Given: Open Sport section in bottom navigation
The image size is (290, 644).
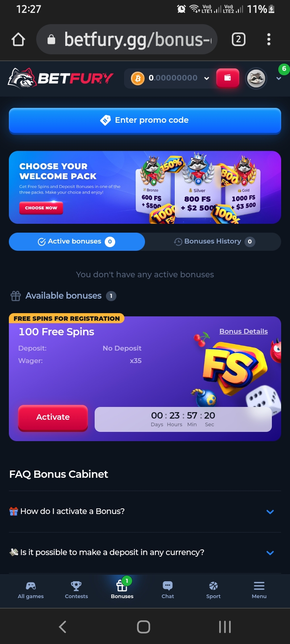Looking at the screenshot, I should 213,590.
